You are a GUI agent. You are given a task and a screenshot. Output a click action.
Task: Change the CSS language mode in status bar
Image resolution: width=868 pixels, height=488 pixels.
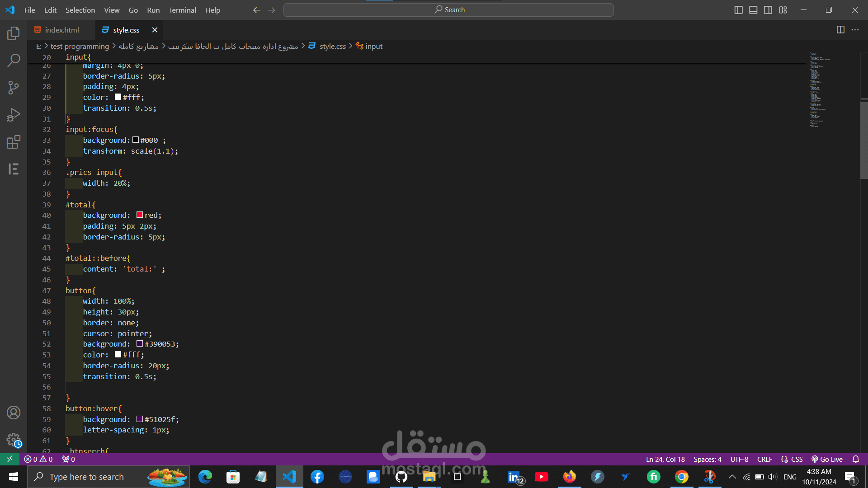coord(797,459)
